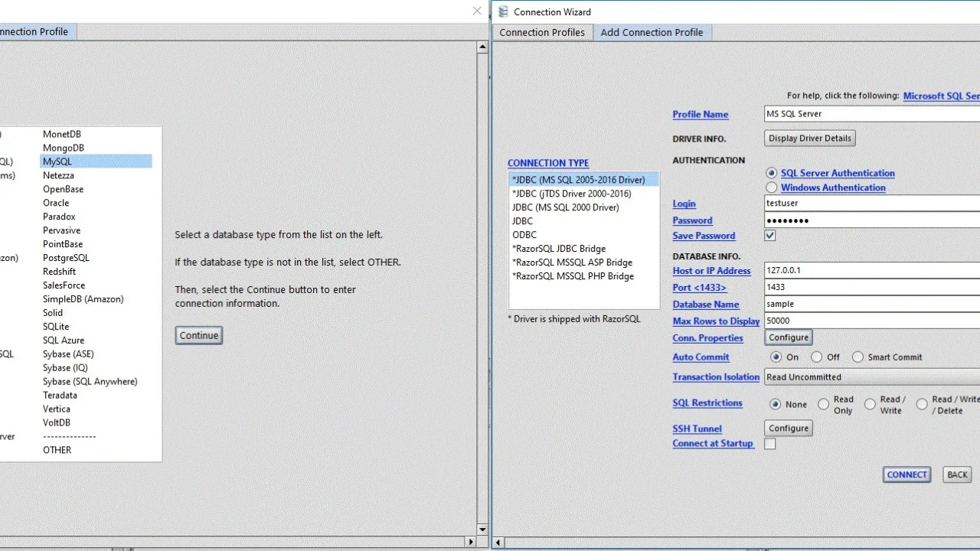The image size is (980, 551).
Task: Set Auto Commit to Off
Action: point(817,357)
